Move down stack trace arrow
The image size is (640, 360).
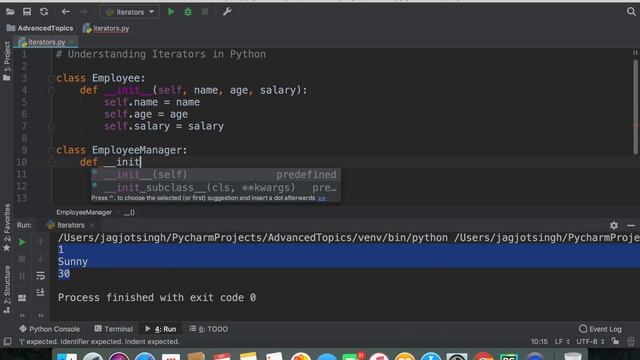(x=40, y=259)
